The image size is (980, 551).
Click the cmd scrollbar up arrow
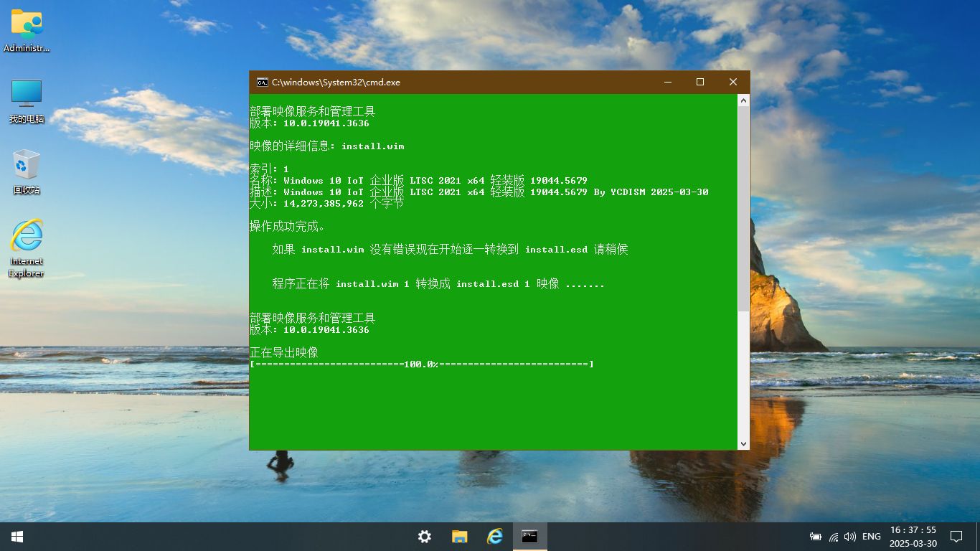[x=744, y=100]
